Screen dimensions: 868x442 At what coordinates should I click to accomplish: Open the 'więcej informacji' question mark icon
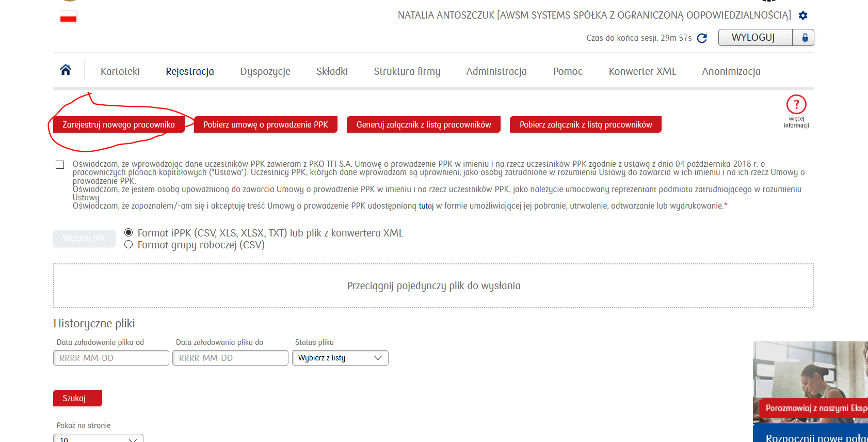(x=796, y=104)
